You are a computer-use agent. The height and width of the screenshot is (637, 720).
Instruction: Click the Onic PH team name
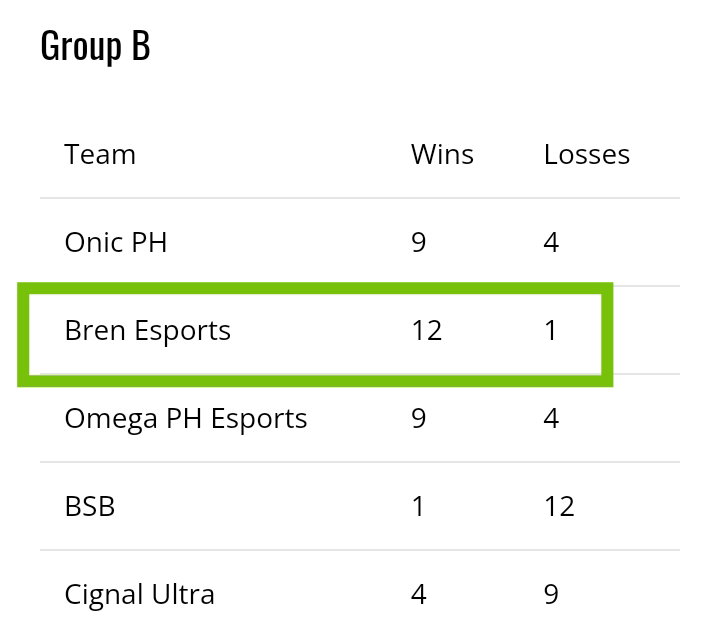pyautogui.click(x=116, y=242)
